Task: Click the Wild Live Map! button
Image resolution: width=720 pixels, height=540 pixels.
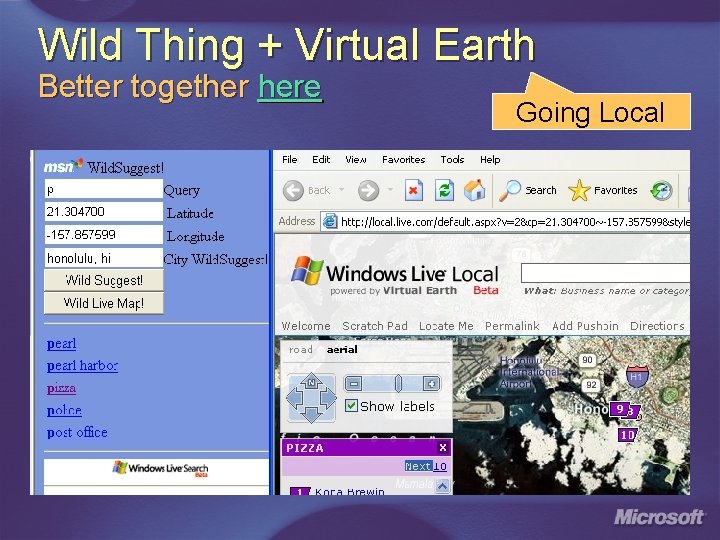Action: coord(104,303)
